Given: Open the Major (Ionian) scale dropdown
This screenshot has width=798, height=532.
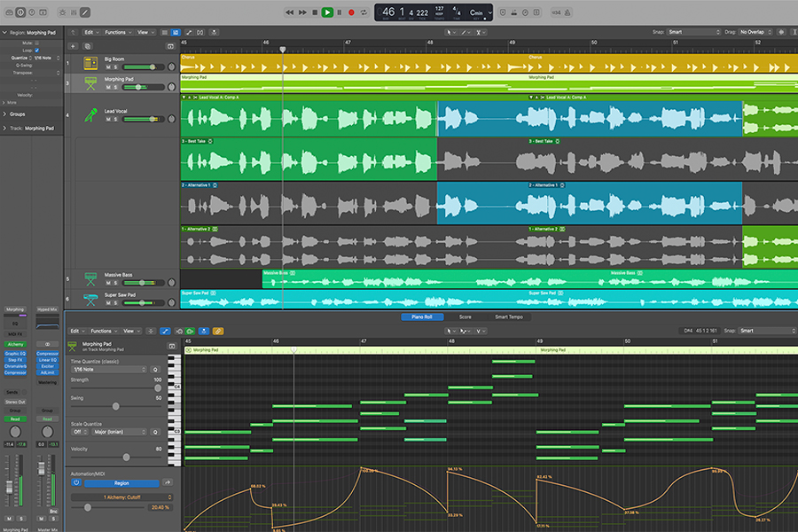Looking at the screenshot, I should 119,432.
